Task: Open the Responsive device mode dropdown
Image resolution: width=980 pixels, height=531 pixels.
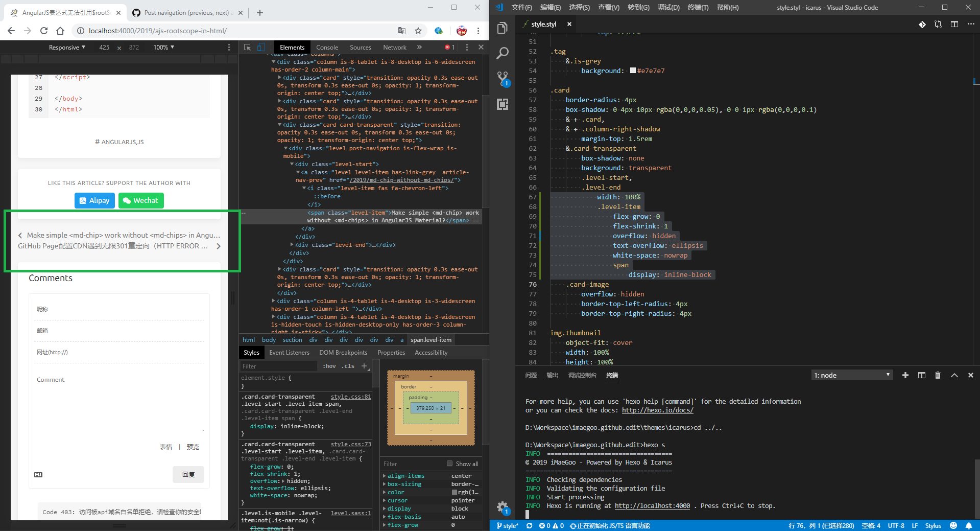Action: tap(66, 47)
